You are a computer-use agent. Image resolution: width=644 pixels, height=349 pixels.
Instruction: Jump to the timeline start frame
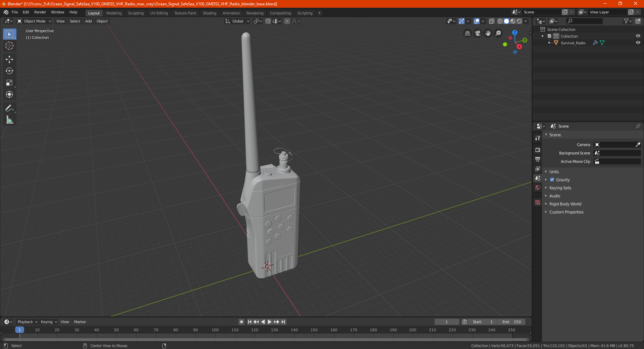[250, 322]
